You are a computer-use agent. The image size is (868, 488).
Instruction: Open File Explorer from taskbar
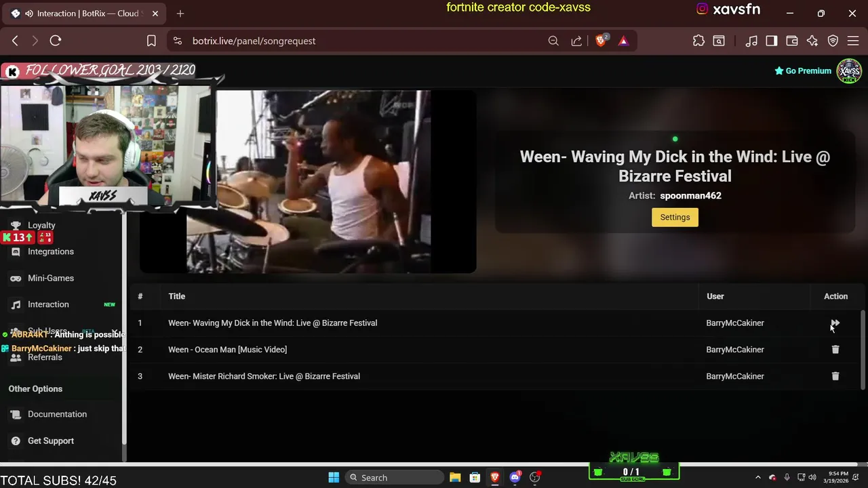click(x=455, y=477)
